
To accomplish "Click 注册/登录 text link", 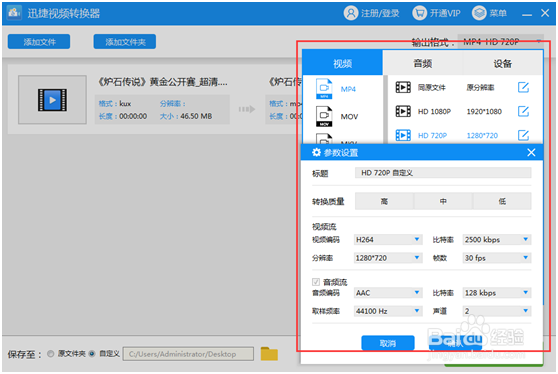I will (380, 14).
